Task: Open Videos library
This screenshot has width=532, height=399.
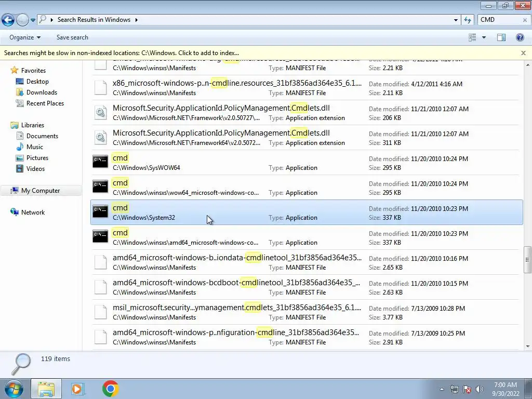Action: coord(31,169)
